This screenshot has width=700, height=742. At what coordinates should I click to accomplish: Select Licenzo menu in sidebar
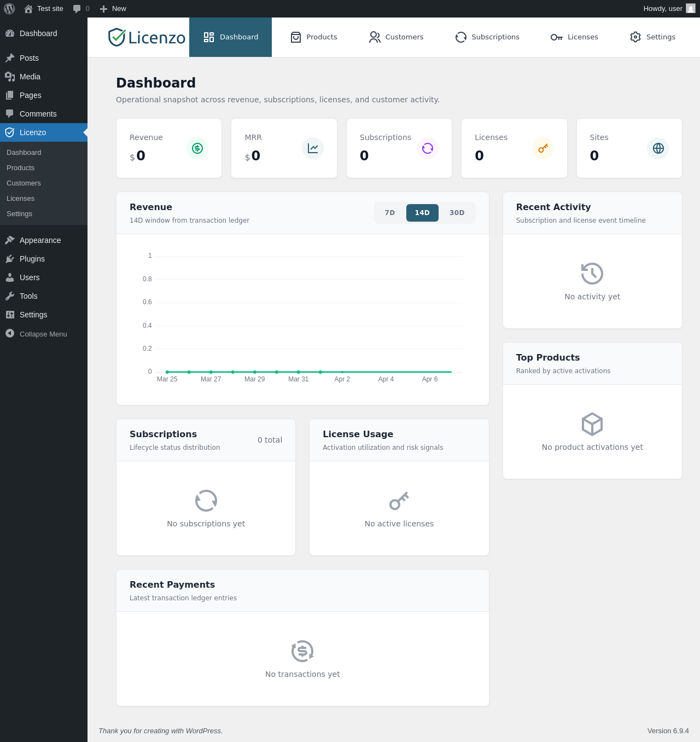44,132
